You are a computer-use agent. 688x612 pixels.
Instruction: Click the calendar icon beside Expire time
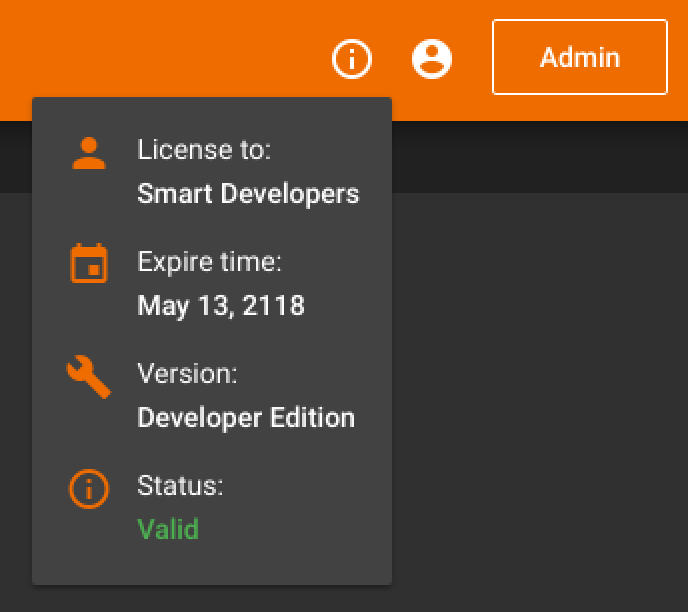pos(89,263)
